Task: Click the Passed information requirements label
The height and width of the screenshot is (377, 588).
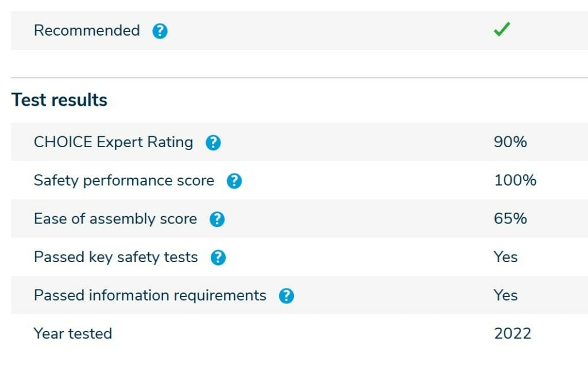Action: pyautogui.click(x=150, y=295)
